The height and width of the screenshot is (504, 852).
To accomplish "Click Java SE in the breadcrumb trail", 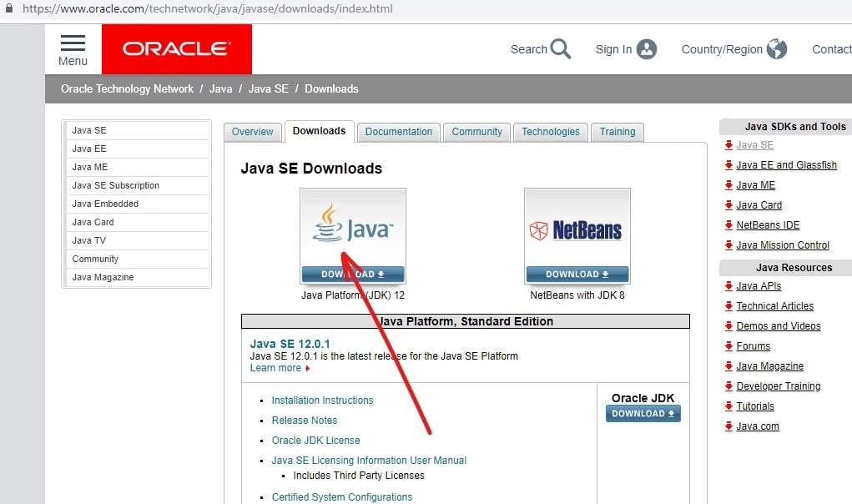I will click(x=269, y=88).
